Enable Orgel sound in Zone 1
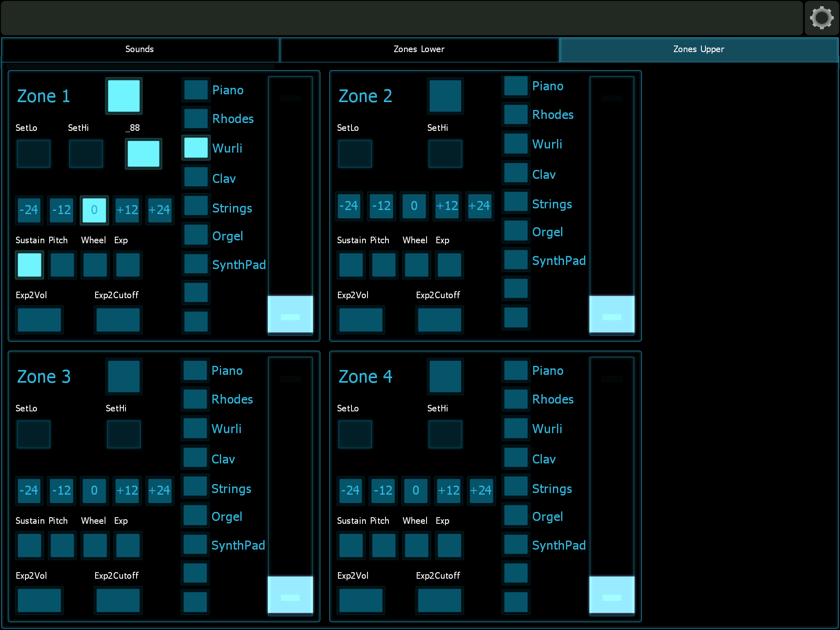The width and height of the screenshot is (840, 630). pos(196,235)
